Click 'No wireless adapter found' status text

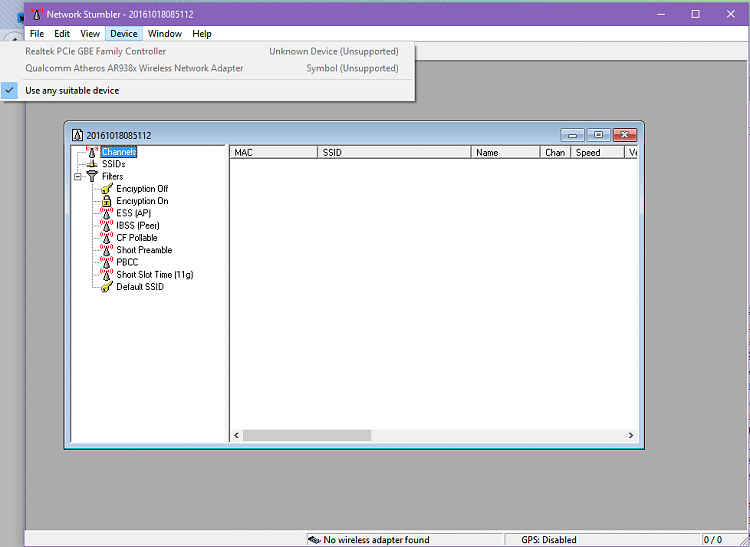click(376, 540)
